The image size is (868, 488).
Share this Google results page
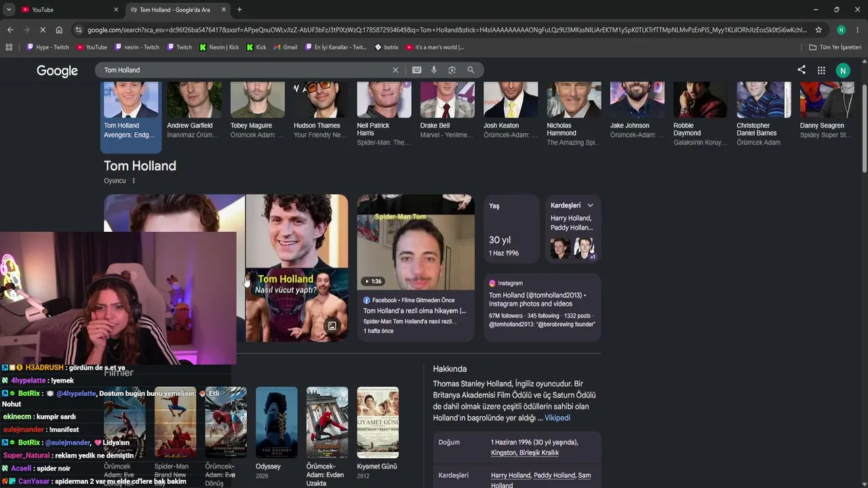[802, 70]
